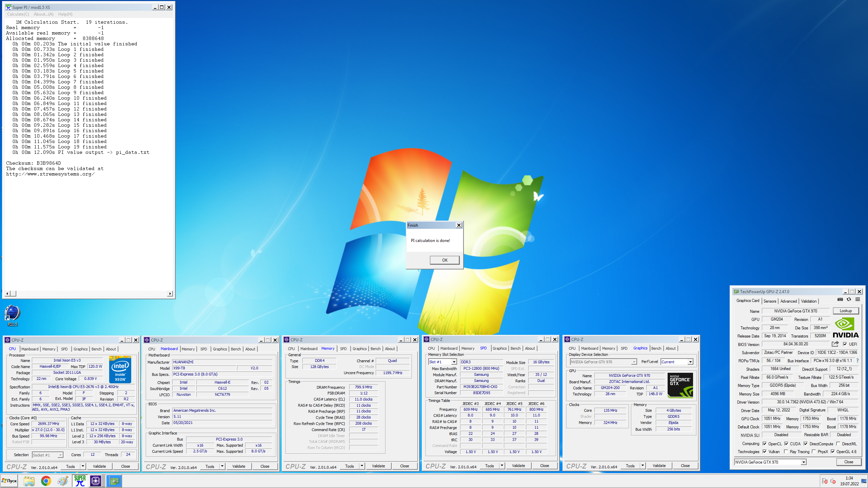Image resolution: width=868 pixels, height=488 pixels.
Task: Click the BIOS Version field 84.04.36.00.20
Action: coord(795,344)
